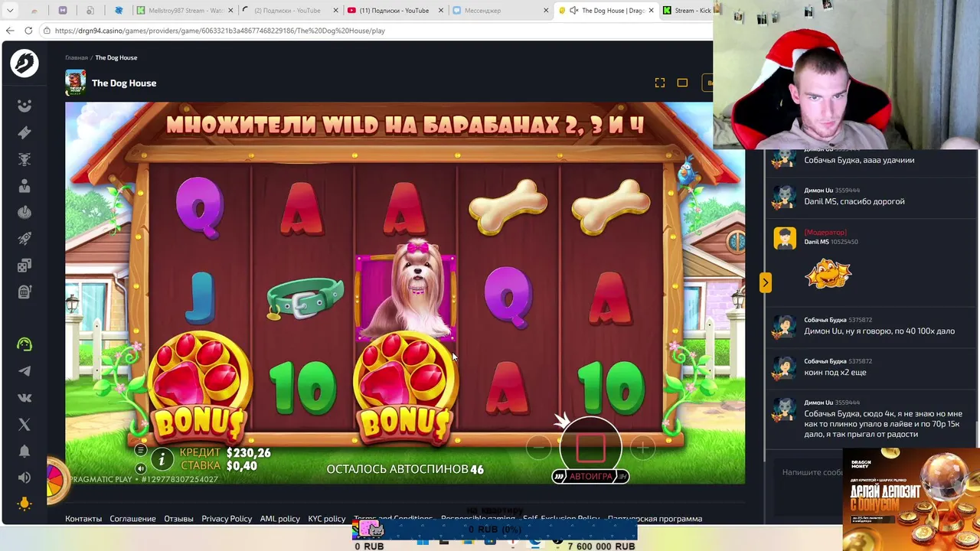This screenshot has height=551, width=980.
Task: Toggle the site sound speaker icon
Action: [24, 478]
